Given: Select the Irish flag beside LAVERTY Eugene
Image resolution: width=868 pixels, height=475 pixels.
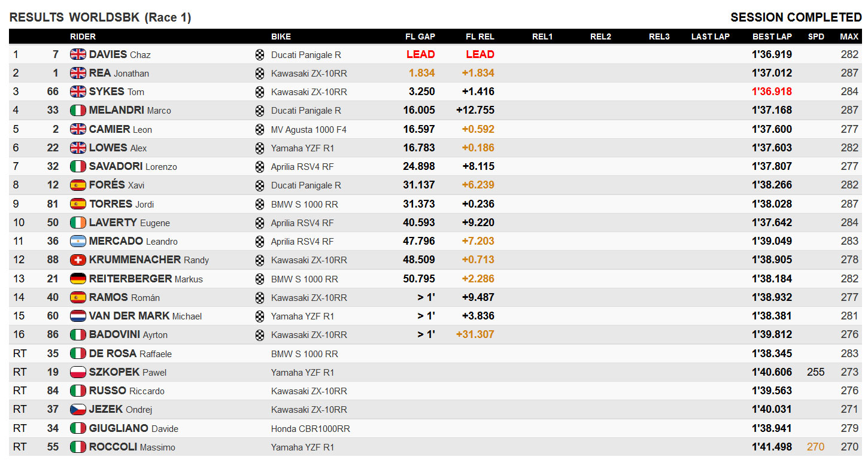Looking at the screenshot, I should pyautogui.click(x=78, y=223).
